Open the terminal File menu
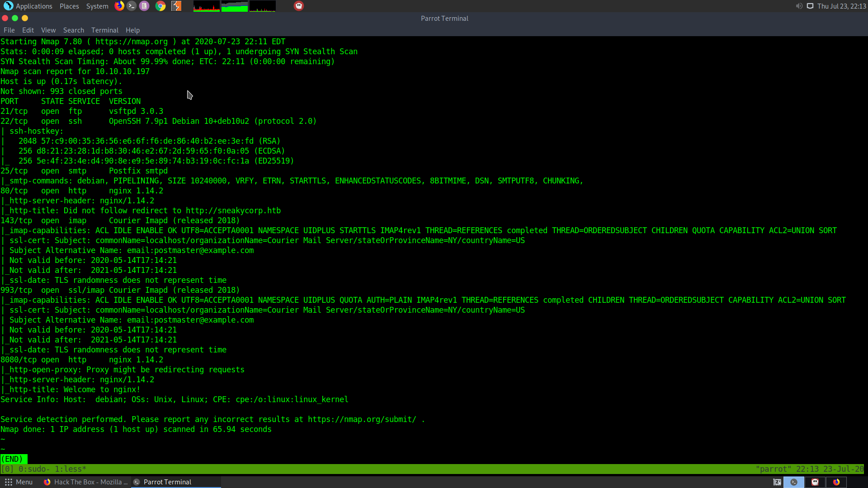 [x=9, y=30]
